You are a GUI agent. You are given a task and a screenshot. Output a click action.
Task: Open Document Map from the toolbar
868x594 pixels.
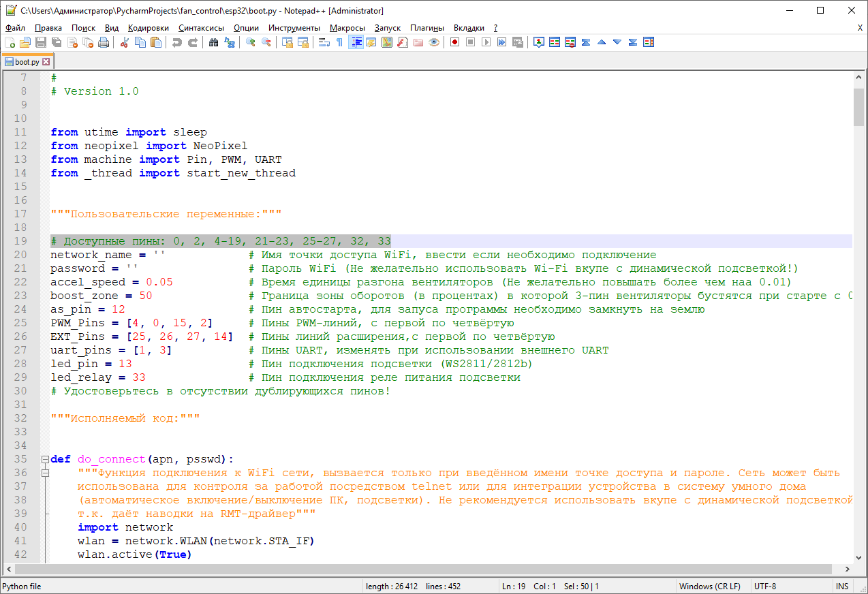click(x=387, y=42)
